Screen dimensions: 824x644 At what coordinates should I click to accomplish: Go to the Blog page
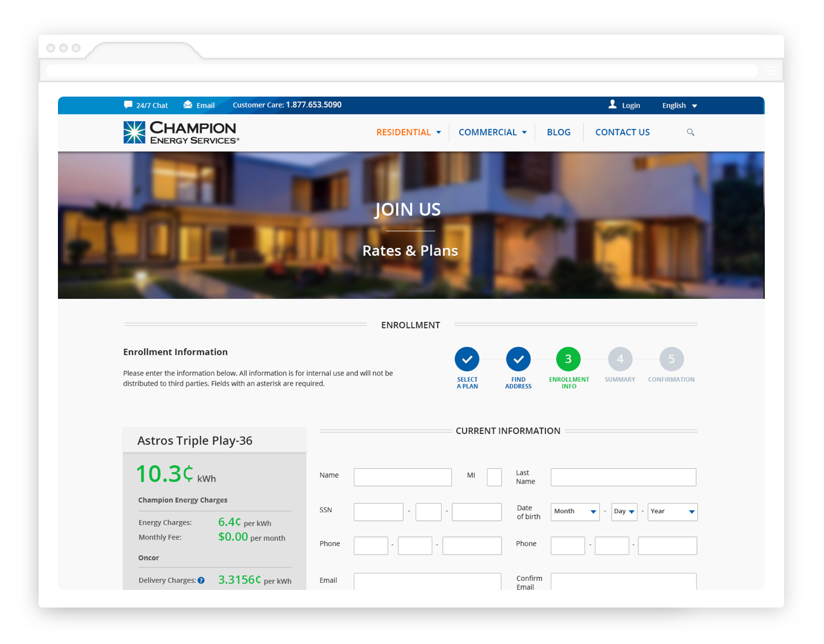point(559,132)
